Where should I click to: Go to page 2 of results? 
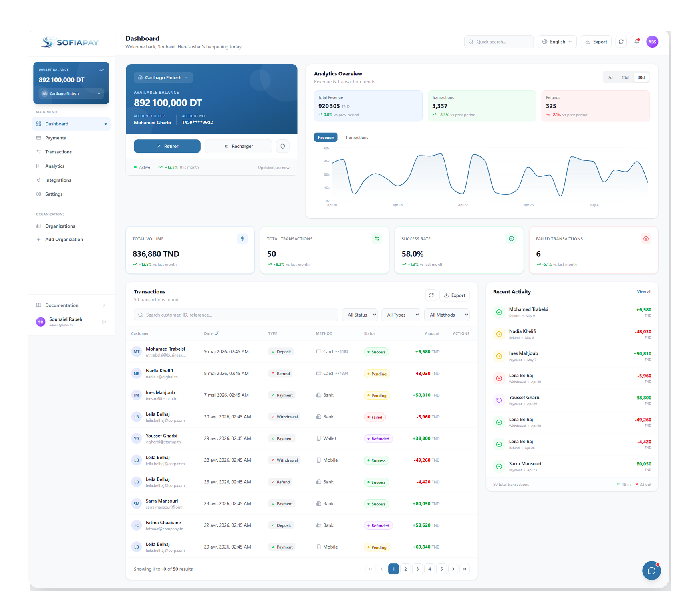click(405, 569)
